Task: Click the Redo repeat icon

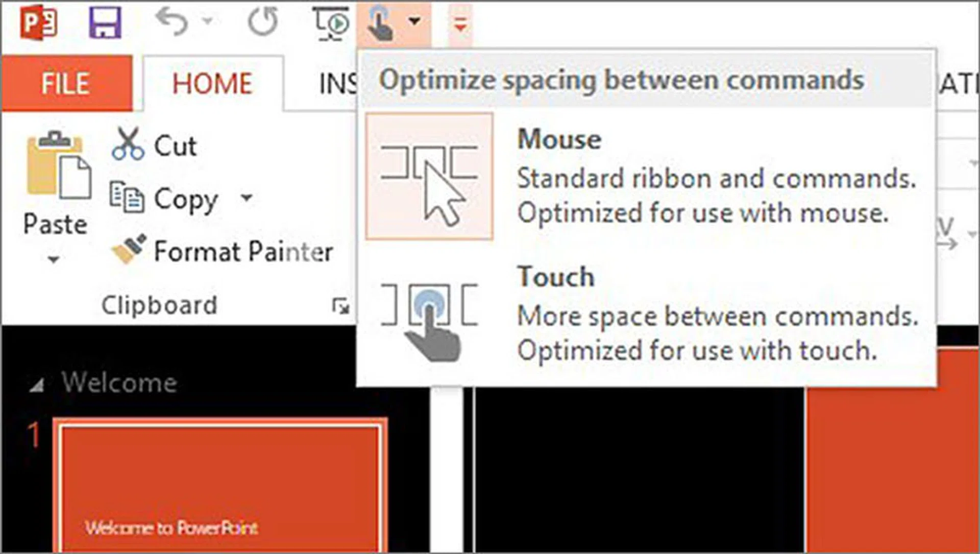Action: tap(263, 22)
